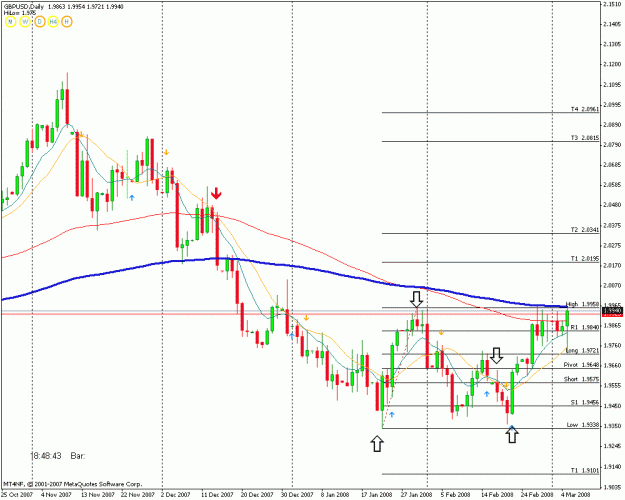Select the S1 1.9456 support label
The width and height of the screenshot is (625, 500).
(x=584, y=402)
